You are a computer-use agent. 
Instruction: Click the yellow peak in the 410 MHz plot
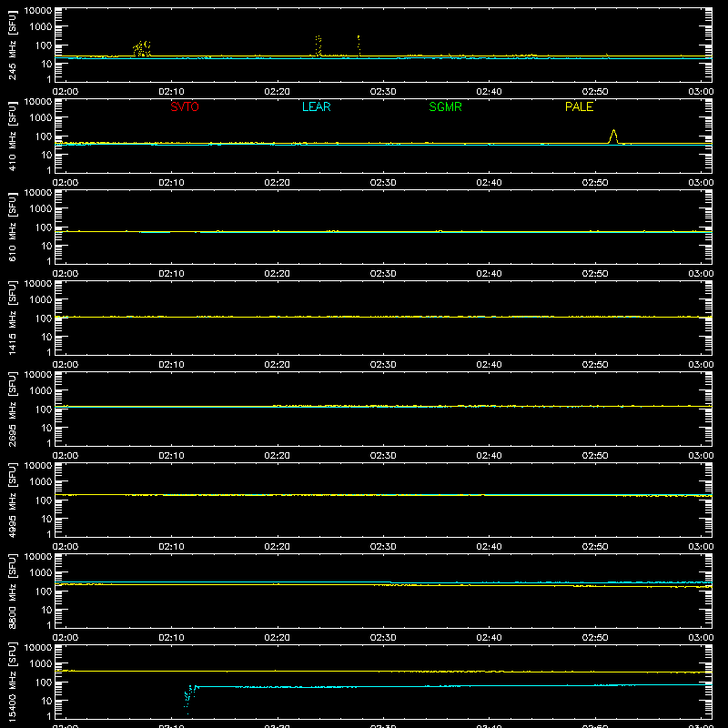click(x=613, y=136)
